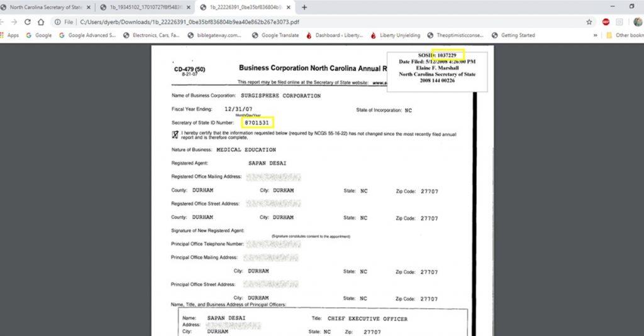The width and height of the screenshot is (644, 336).
Task: Click the SOSID 1037229 stamp text
Action: coord(437,55)
